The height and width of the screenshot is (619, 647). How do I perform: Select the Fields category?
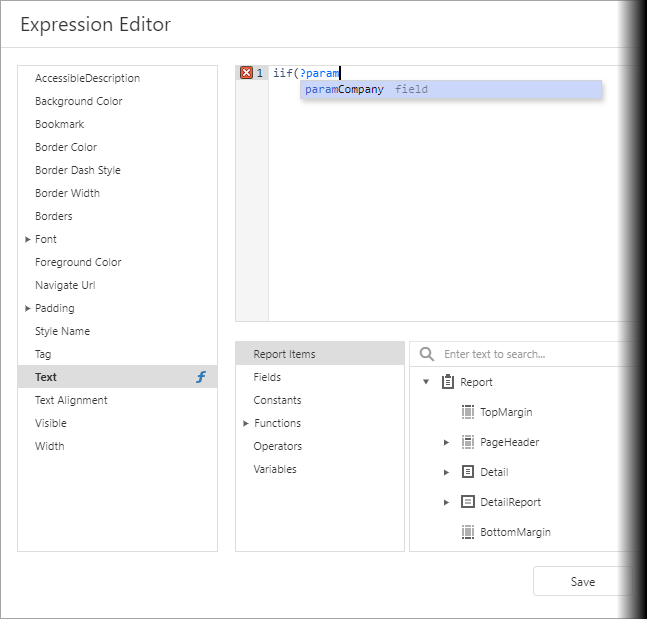[x=267, y=377]
